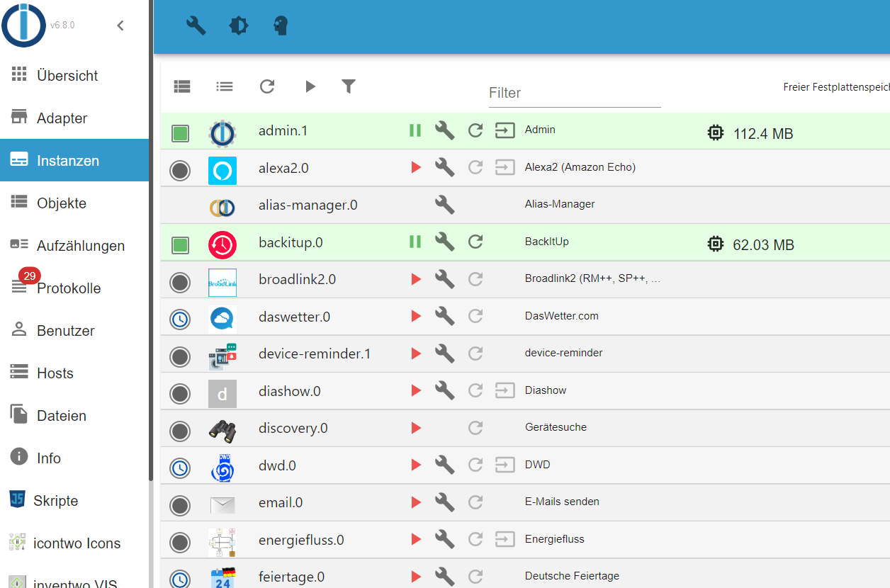Image resolution: width=890 pixels, height=588 pixels.
Task: Toggle theme with the brightness icon
Action: 239,26
